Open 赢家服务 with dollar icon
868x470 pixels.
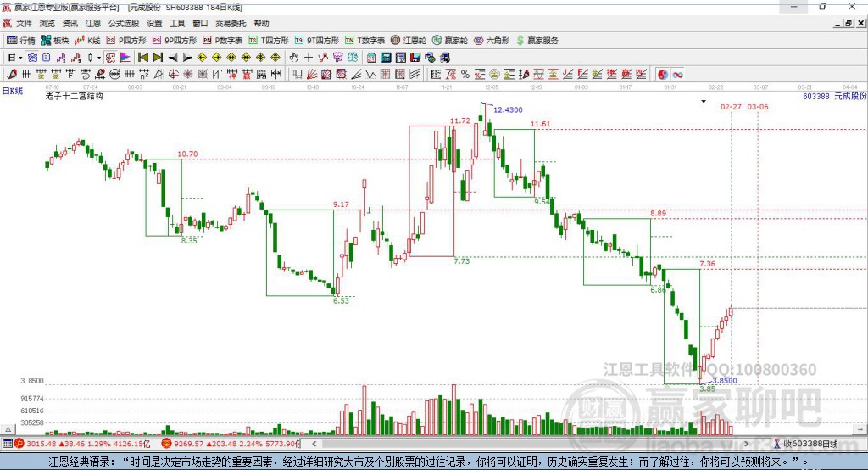point(537,41)
